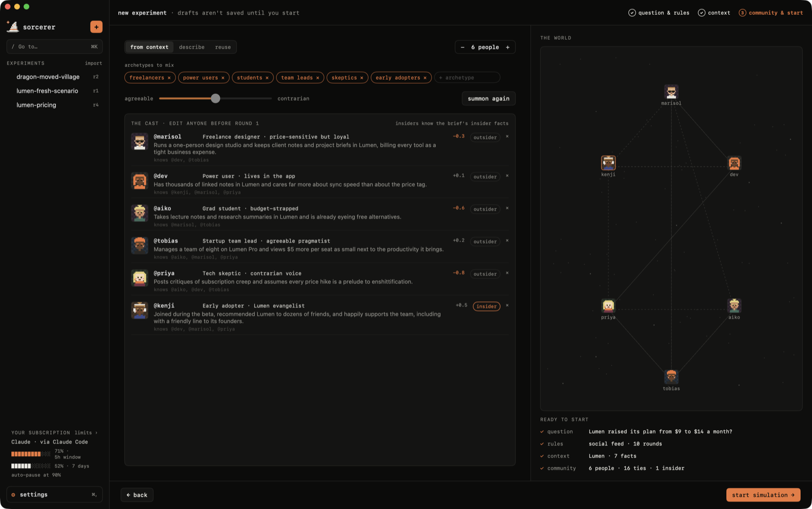
Task: Toggle @kenji's insider badge
Action: click(487, 307)
